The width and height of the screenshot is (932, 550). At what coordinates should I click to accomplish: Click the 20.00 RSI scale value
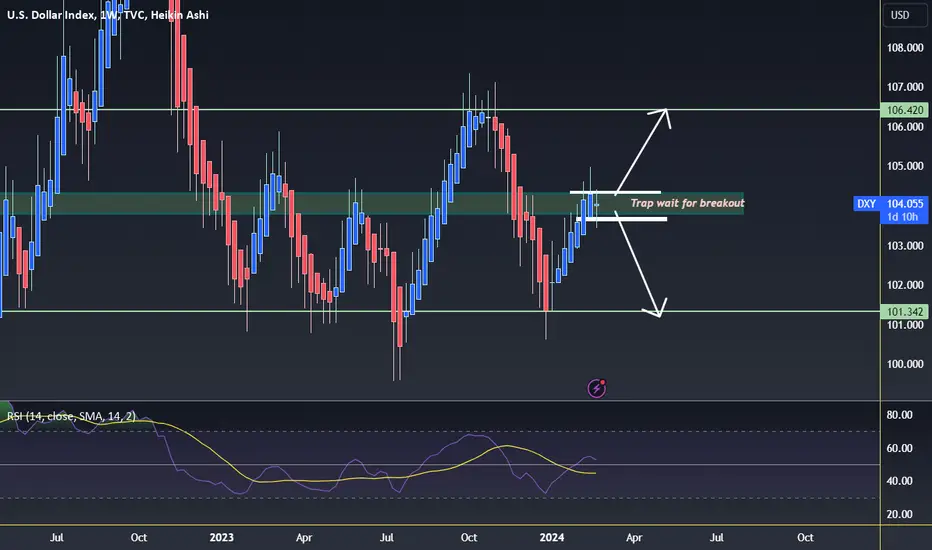(x=899, y=514)
